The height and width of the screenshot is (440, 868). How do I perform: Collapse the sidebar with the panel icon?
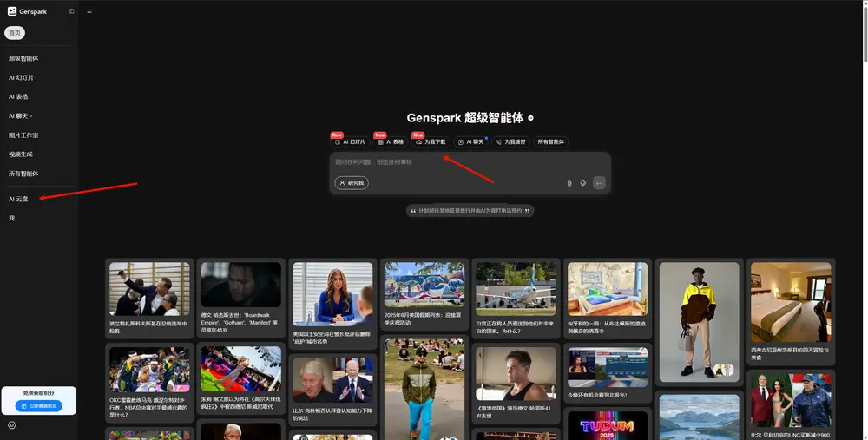[x=71, y=11]
